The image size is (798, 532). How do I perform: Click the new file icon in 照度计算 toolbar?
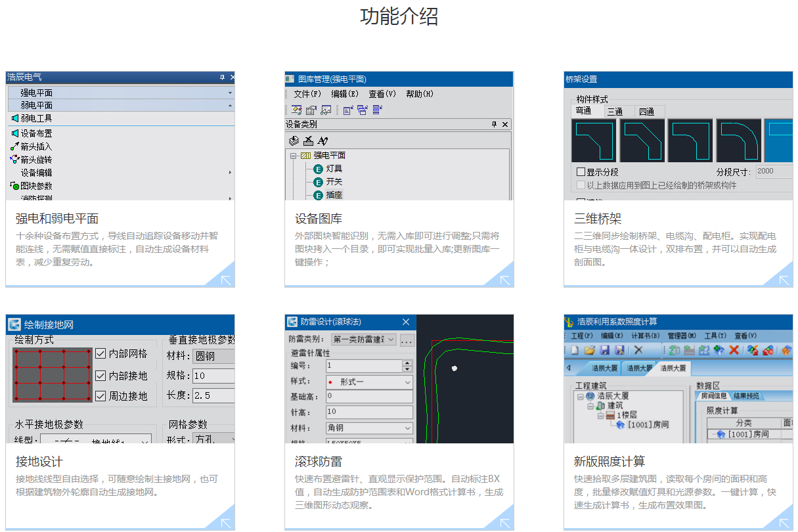click(x=575, y=351)
